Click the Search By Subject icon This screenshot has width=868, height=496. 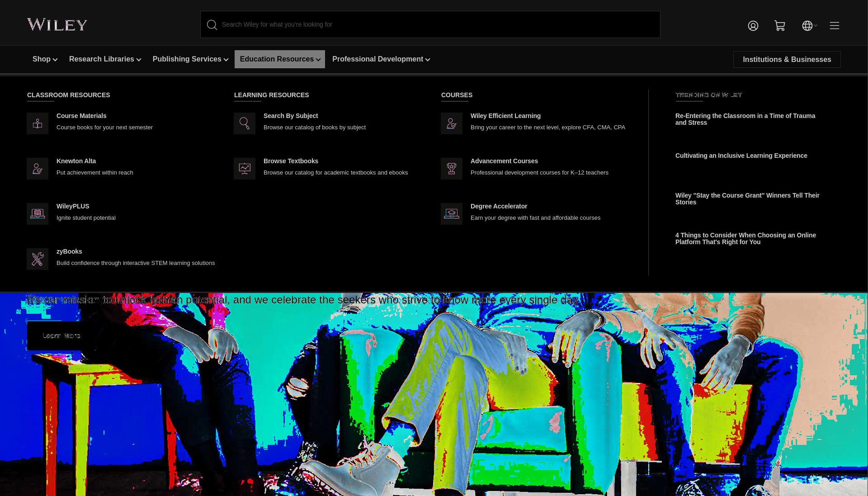click(245, 123)
